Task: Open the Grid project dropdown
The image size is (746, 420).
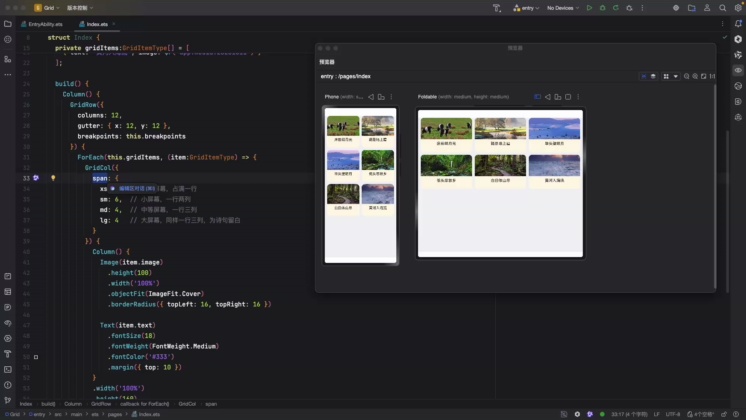Action: (x=50, y=7)
